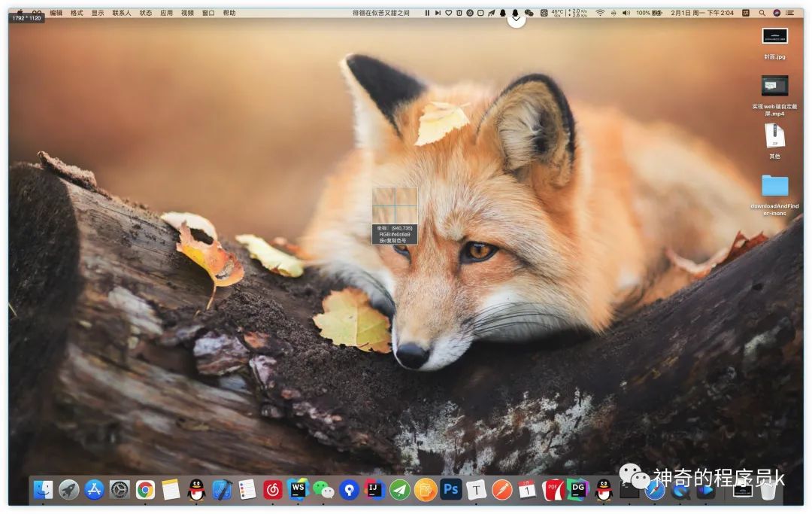Launch Google Chrome from the dock

146,490
